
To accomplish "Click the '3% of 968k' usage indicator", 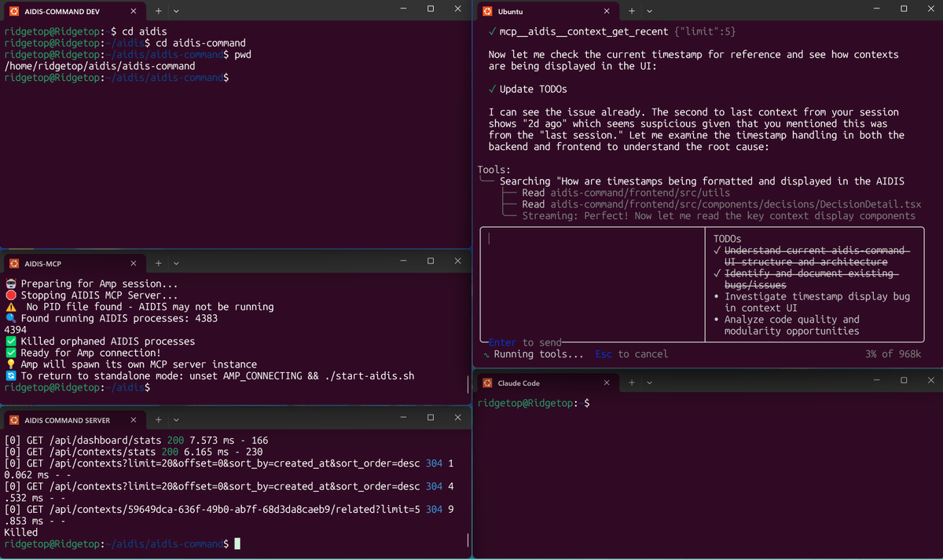I will click(893, 354).
